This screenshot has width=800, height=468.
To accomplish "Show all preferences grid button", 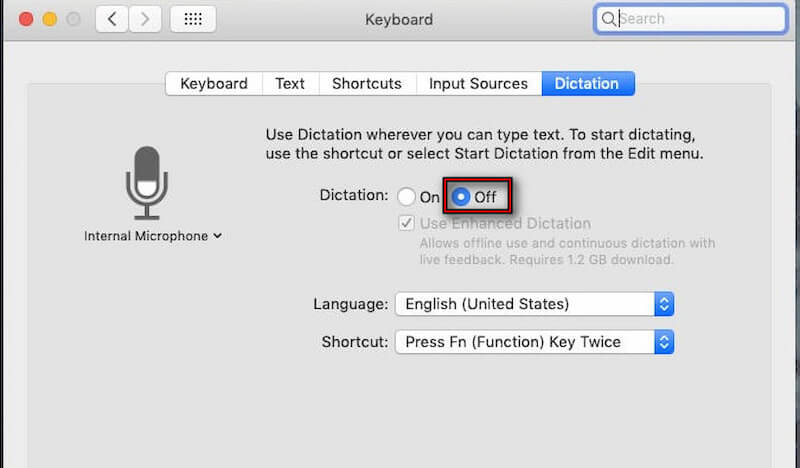I will tap(193, 19).
